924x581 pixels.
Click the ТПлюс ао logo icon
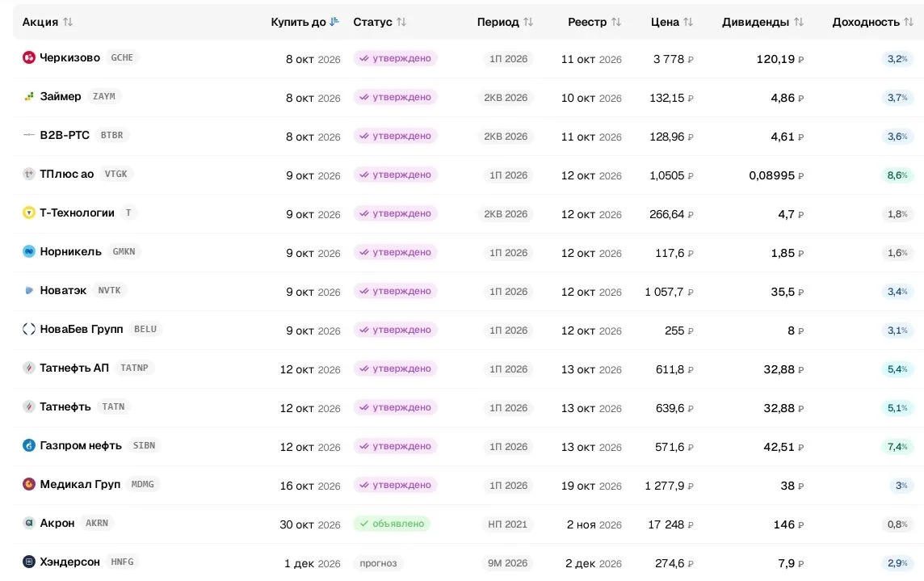click(x=29, y=174)
